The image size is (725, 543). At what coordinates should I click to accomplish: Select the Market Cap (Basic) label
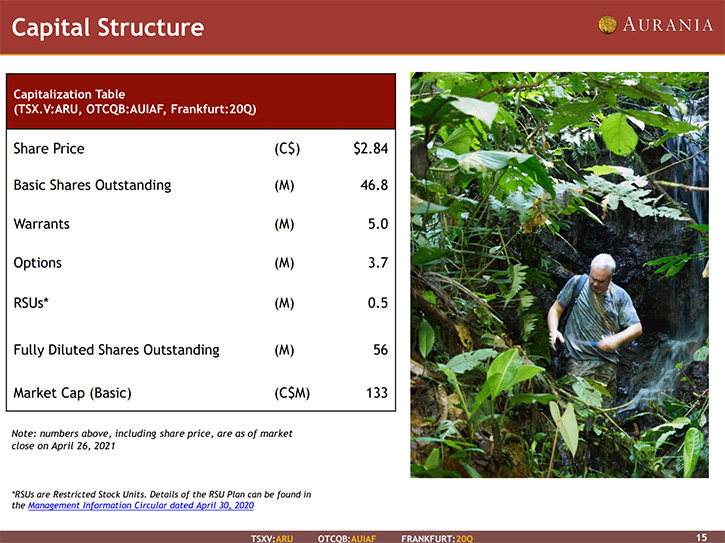pyautogui.click(x=73, y=393)
